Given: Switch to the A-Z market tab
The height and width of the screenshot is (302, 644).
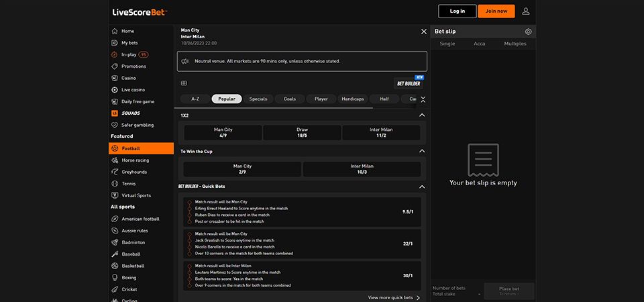Looking at the screenshot, I should (x=195, y=99).
